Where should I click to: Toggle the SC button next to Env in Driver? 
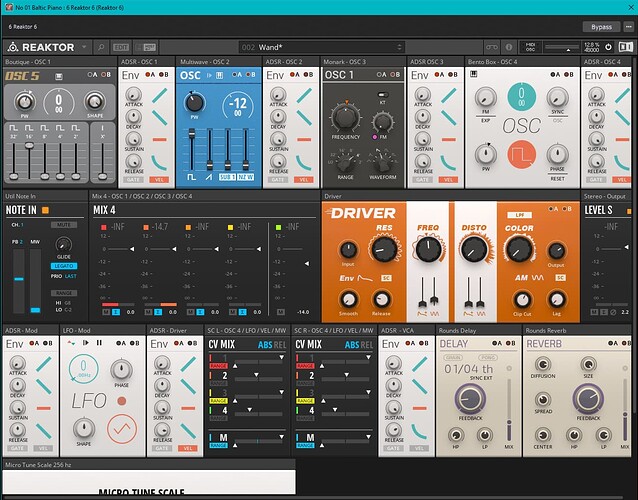click(x=386, y=278)
